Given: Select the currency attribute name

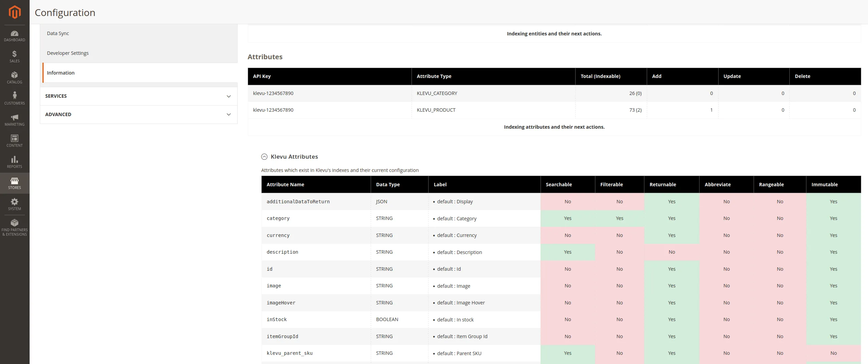Looking at the screenshot, I should pos(278,235).
